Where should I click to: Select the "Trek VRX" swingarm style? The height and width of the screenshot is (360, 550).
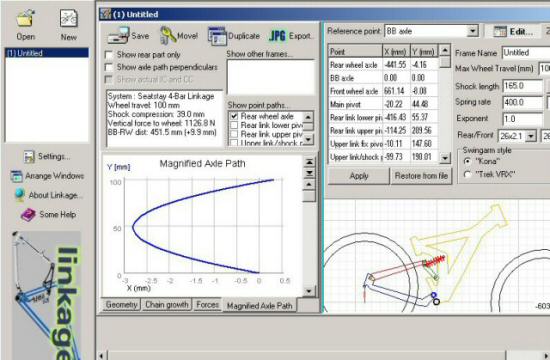coord(467,174)
